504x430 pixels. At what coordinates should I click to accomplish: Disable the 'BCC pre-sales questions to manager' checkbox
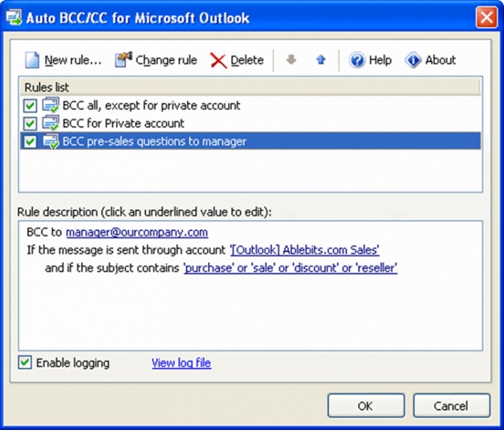point(30,142)
